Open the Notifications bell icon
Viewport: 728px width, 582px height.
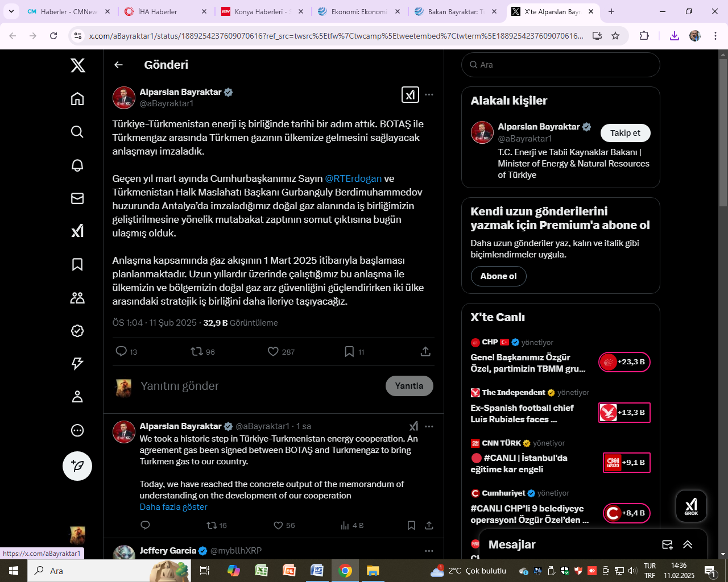tap(77, 165)
